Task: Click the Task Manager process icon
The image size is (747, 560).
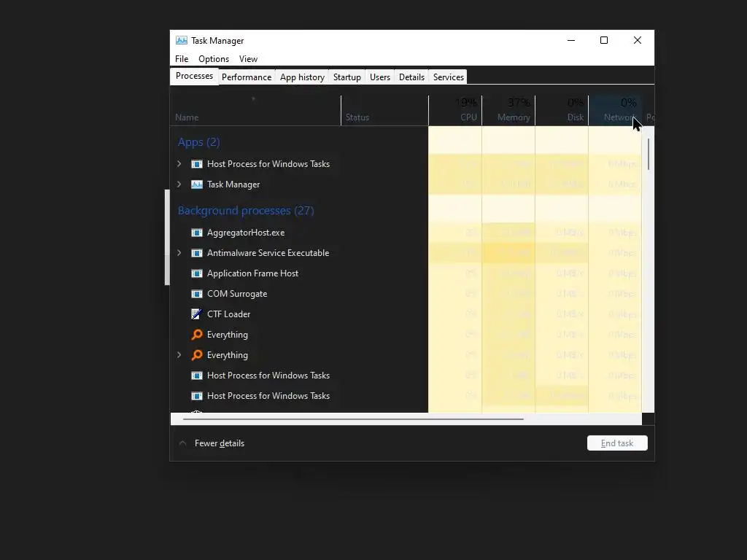Action: 197,184
